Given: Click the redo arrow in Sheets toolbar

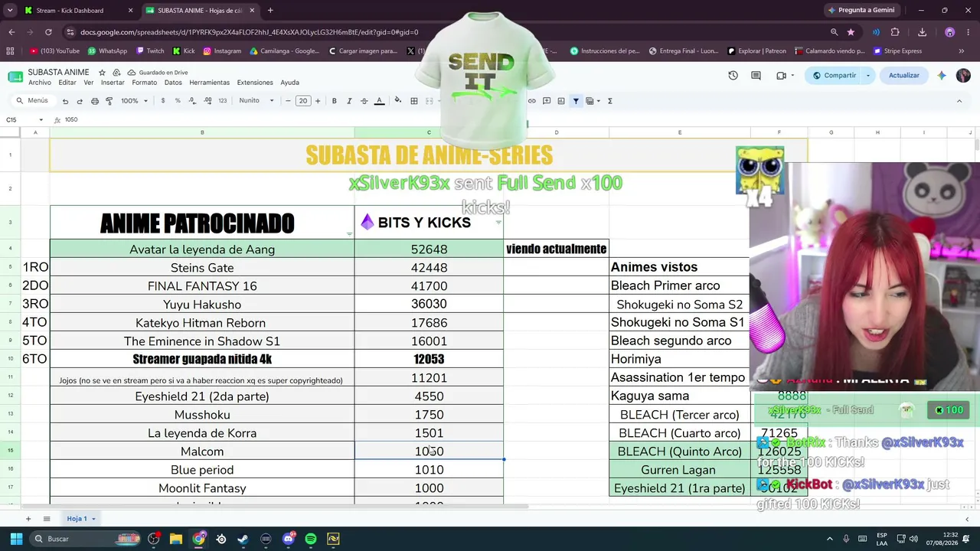Looking at the screenshot, I should coord(80,101).
